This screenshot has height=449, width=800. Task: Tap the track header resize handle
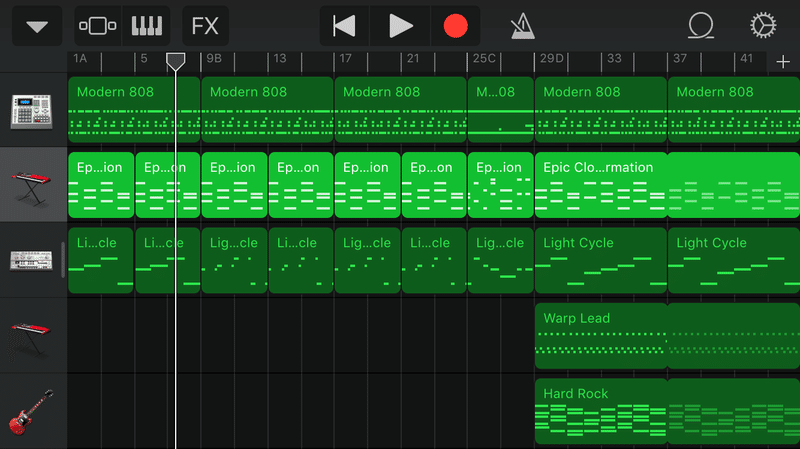pyautogui.click(x=63, y=260)
